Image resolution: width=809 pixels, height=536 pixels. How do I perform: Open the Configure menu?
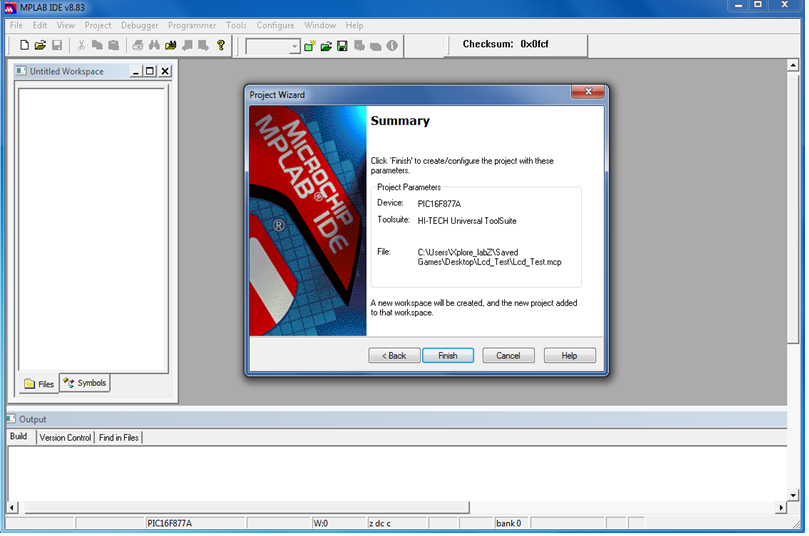[x=276, y=25]
